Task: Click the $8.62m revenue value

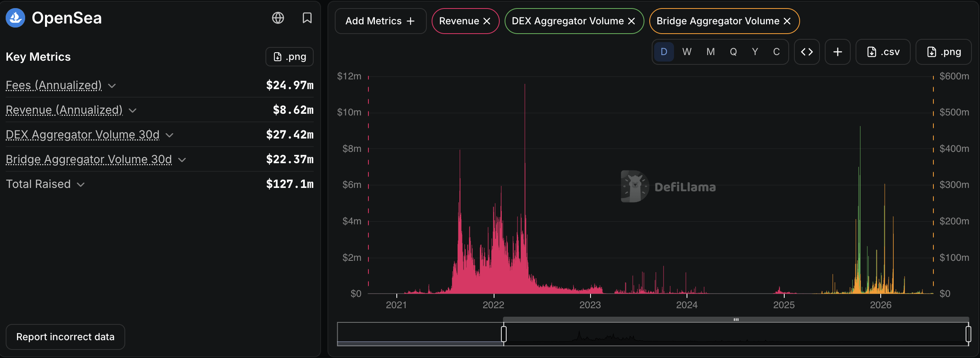Action: pos(293,110)
